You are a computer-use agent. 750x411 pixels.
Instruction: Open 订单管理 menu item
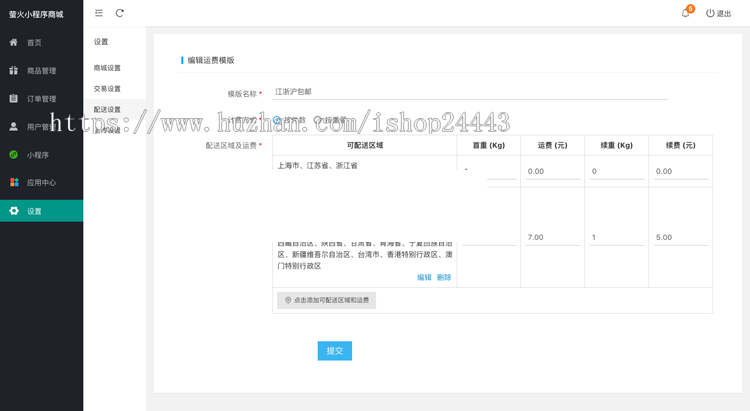coord(41,99)
